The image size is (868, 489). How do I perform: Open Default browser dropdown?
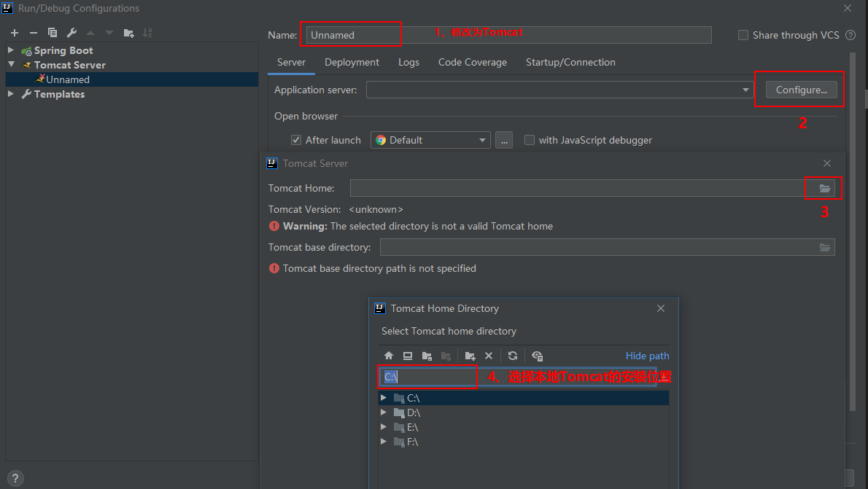point(430,140)
